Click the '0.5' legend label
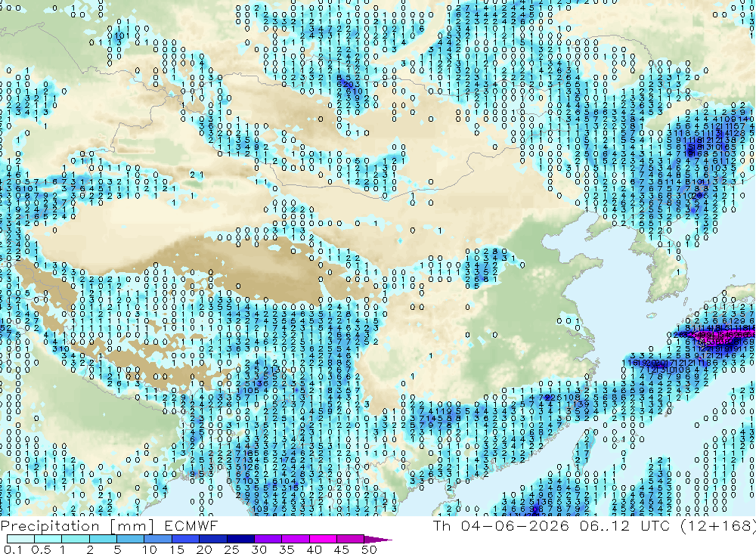 pos(41,549)
